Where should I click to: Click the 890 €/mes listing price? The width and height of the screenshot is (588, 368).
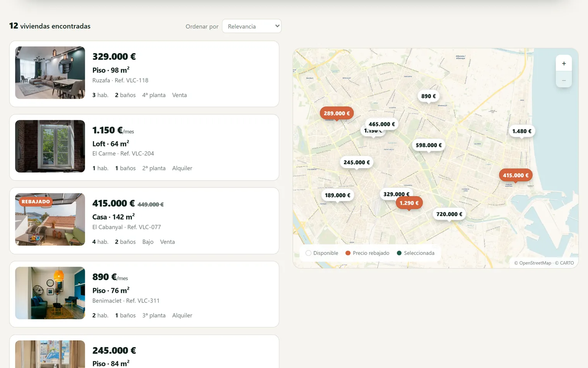110,277
